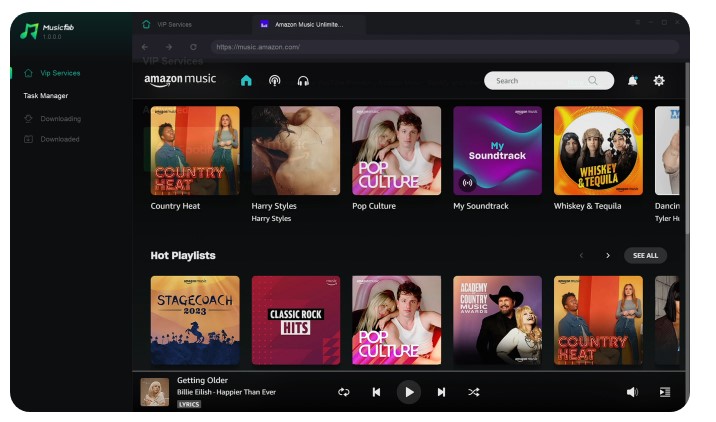Viewport: 716px width, 422px height.
Task: Click the magnifier search icon
Action: [593, 80]
